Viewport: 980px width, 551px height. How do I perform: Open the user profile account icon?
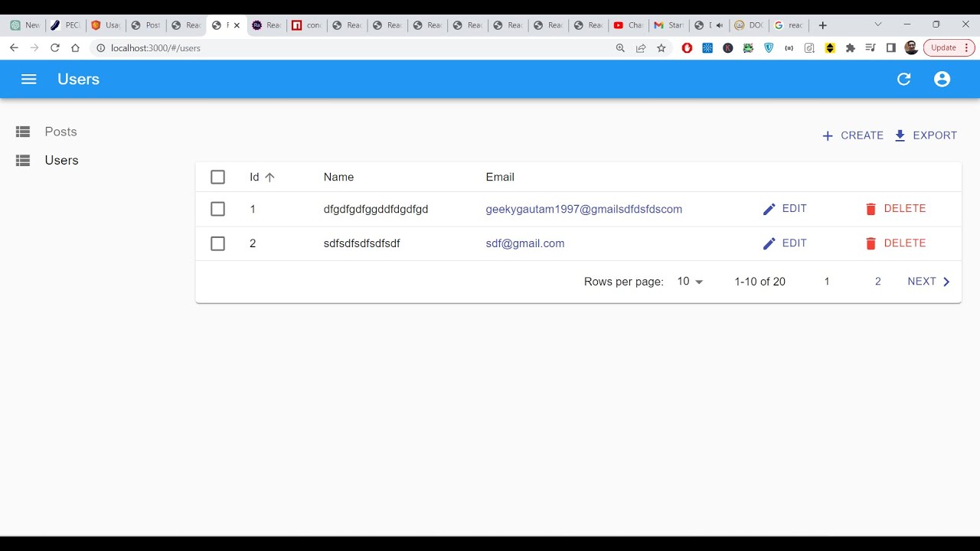(942, 80)
